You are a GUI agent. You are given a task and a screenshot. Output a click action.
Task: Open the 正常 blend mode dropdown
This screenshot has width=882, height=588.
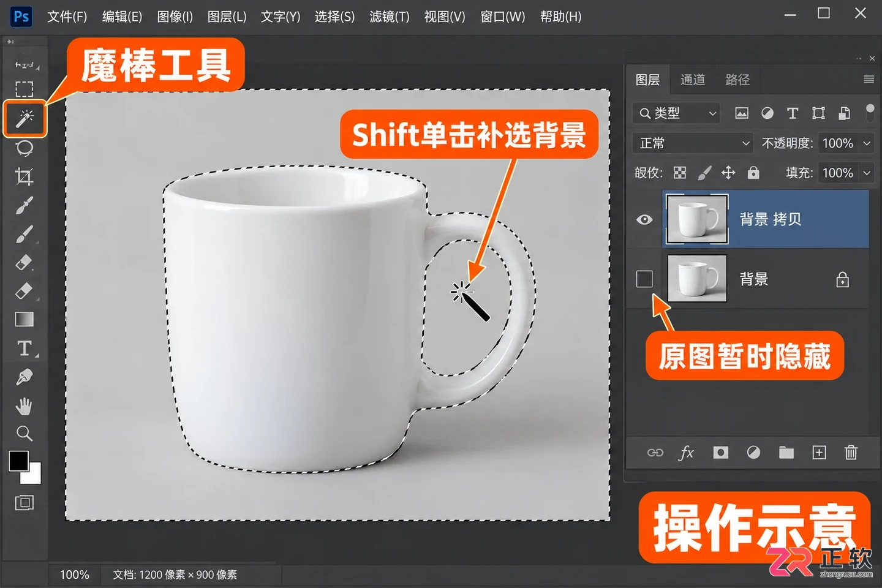[693, 143]
